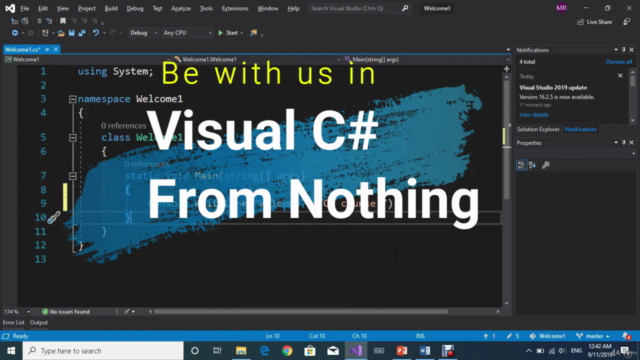
Task: Click the search magnifier in Visual Studio search
Action: (x=405, y=8)
